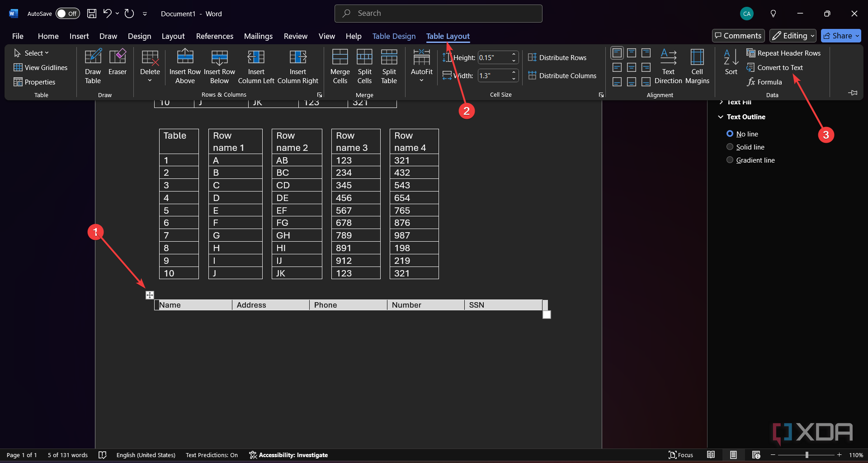Viewport: 868px width, 463px height.
Task: Open the Table Design tab
Action: (x=394, y=36)
